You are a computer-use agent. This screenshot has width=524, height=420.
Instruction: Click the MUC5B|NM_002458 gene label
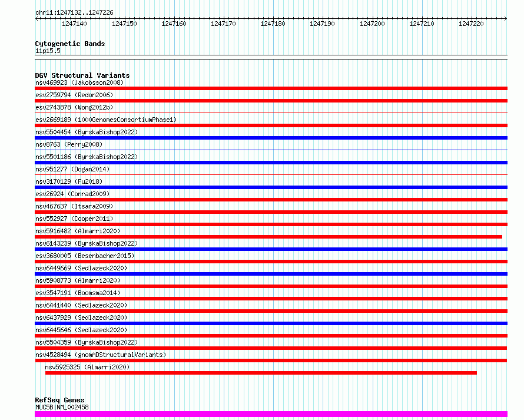tap(62, 407)
